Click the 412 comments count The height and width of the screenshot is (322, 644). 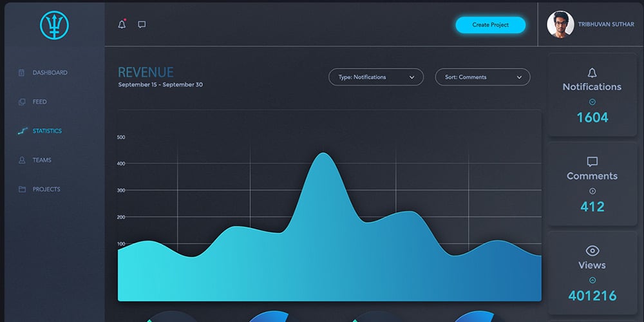[592, 207]
